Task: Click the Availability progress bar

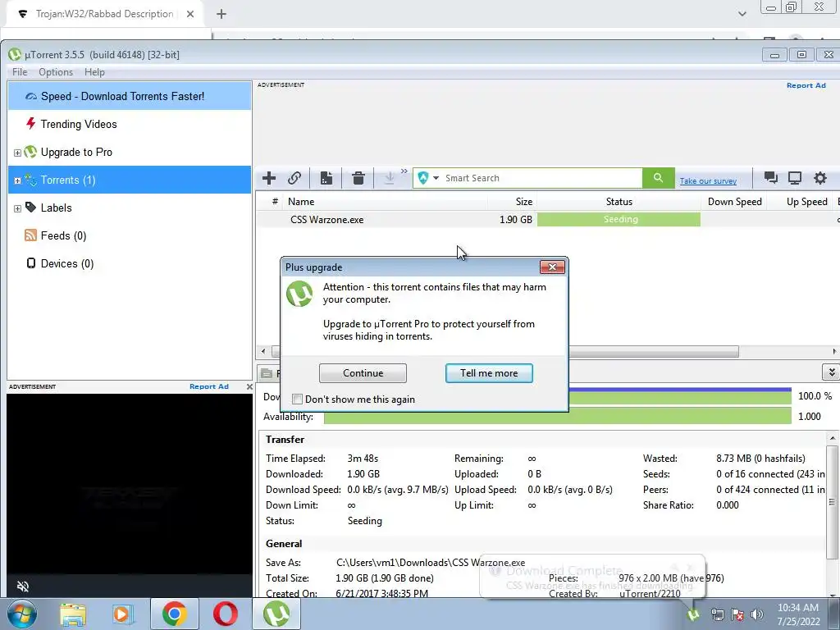Action: click(557, 416)
